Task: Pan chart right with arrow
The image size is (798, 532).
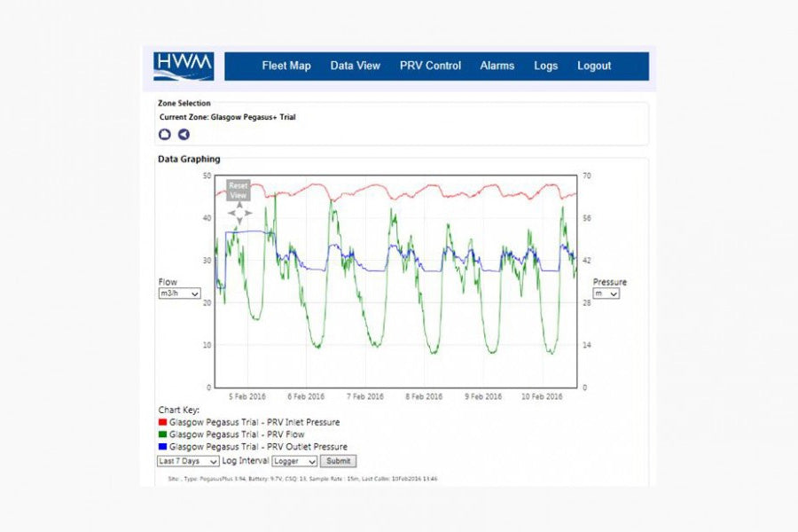Action: coord(248,213)
